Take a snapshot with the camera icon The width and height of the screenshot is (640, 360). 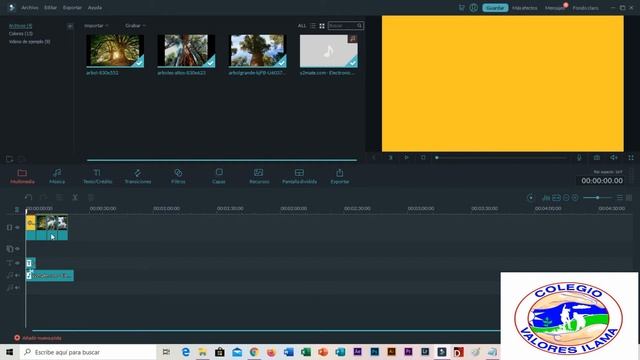[597, 158]
